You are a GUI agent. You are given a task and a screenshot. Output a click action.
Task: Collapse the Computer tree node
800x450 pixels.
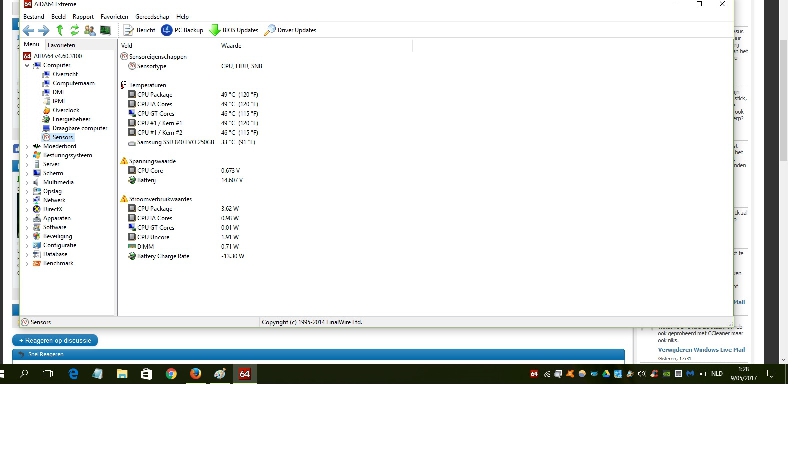pos(27,65)
